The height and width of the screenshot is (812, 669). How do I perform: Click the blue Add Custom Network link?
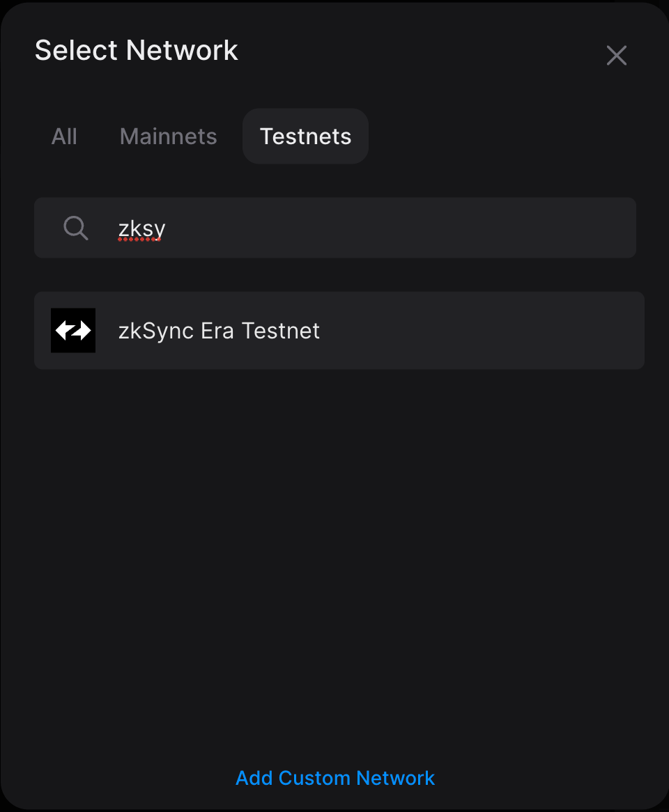[335, 778]
